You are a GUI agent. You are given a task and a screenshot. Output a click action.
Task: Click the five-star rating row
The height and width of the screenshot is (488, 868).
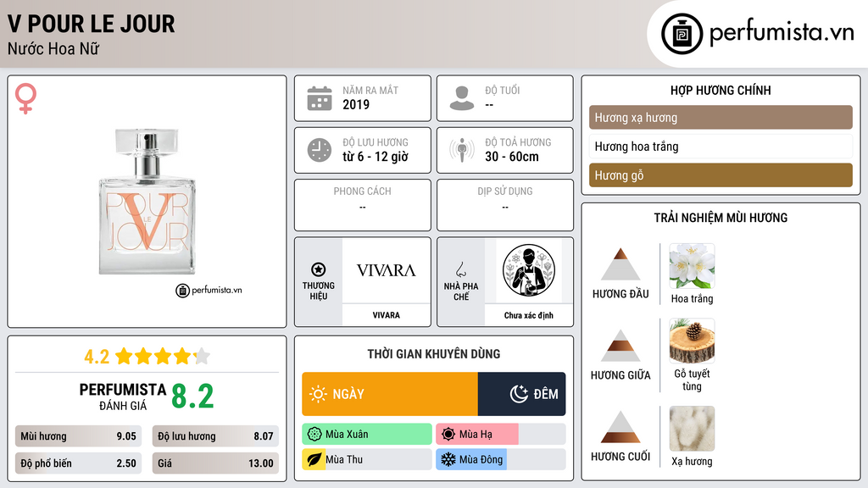pos(163,357)
